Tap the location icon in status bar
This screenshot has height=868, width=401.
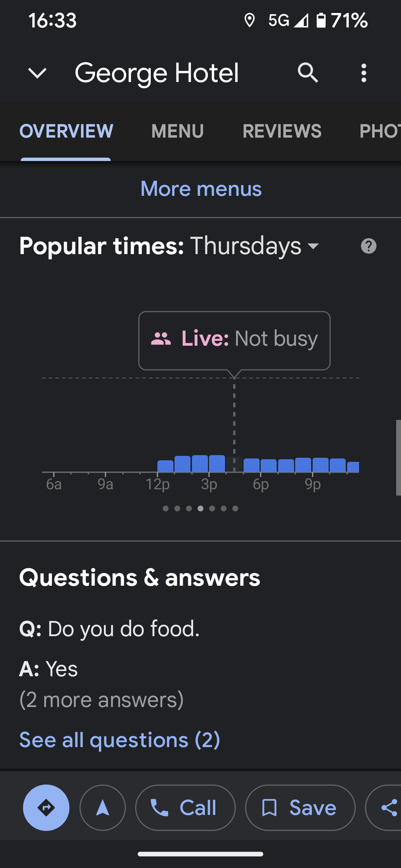(250, 20)
